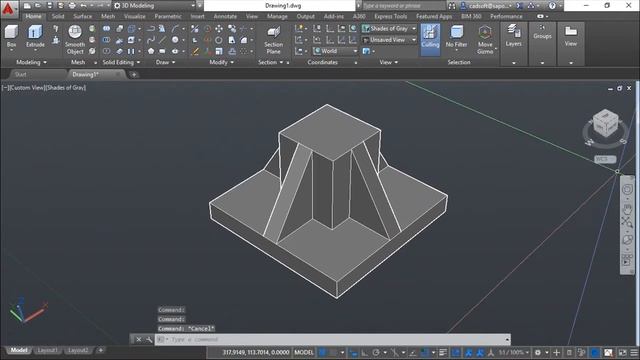Screen dimensions: 640x360
Task: Select the Box solid tool
Action: pyautogui.click(x=11, y=37)
